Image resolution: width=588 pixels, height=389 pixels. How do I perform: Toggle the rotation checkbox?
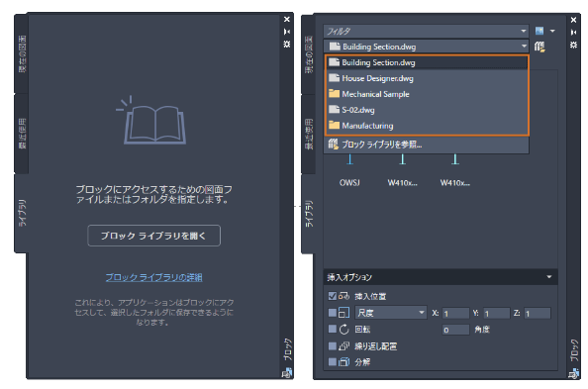333,329
